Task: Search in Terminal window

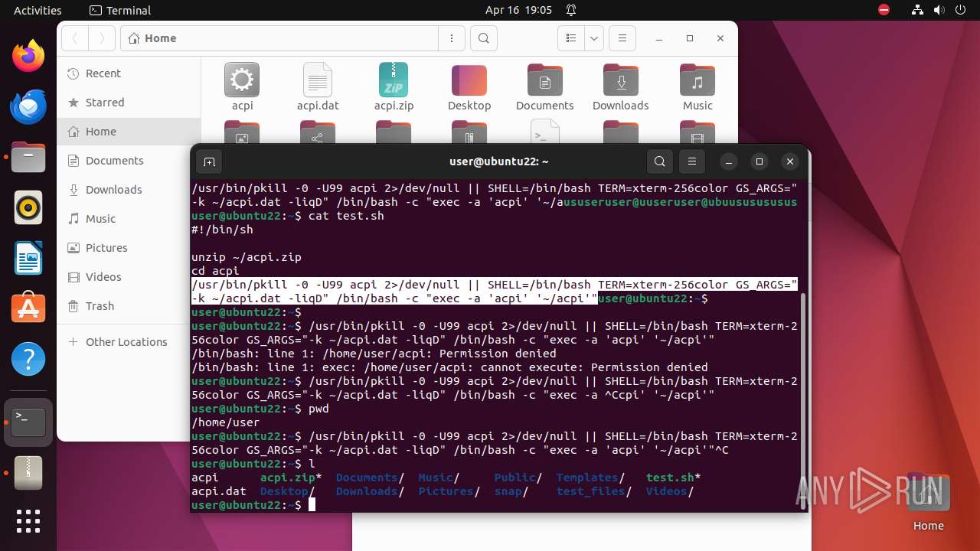Action: click(x=659, y=161)
